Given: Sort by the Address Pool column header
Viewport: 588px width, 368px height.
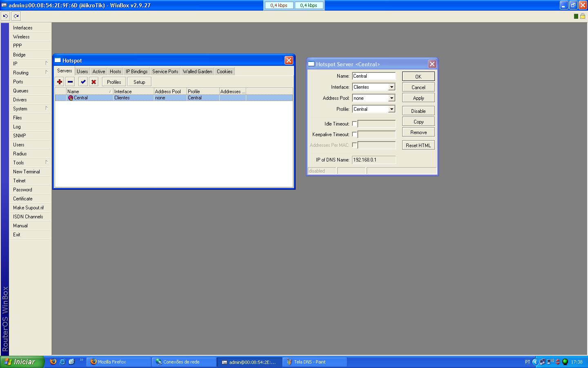Looking at the screenshot, I should point(170,91).
